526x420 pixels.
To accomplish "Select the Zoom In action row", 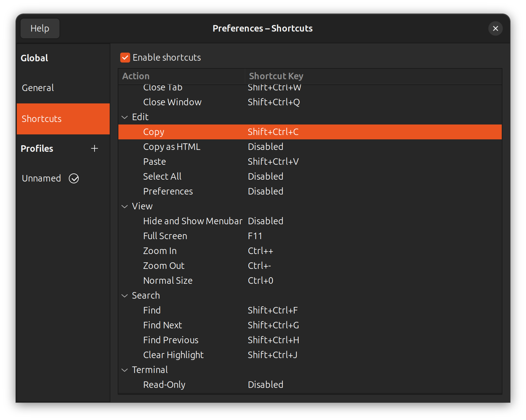I will [x=310, y=251].
